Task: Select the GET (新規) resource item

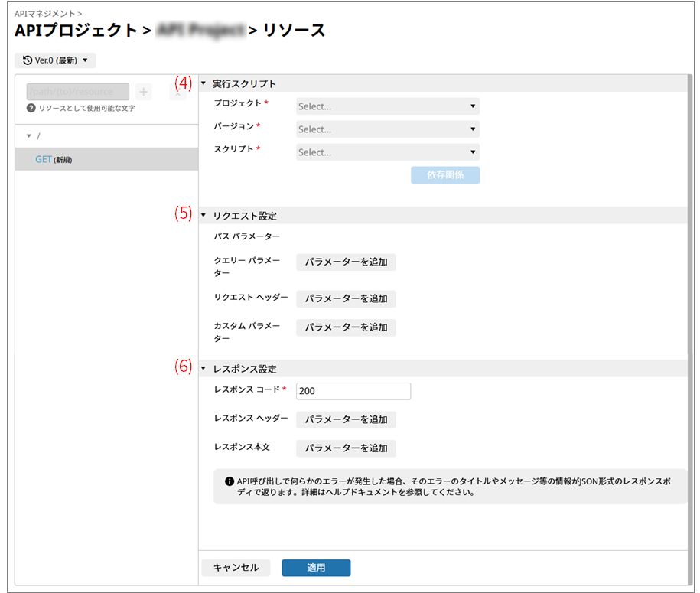Action: coord(54,159)
